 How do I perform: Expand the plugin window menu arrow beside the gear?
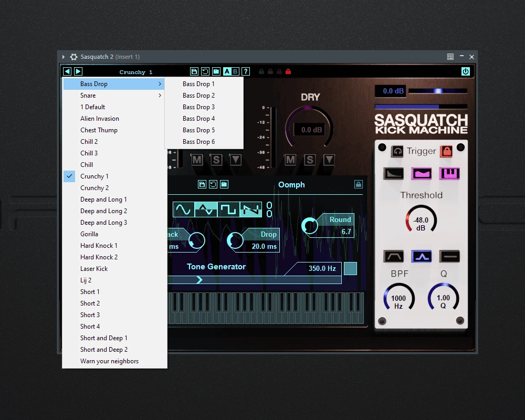tap(64, 57)
